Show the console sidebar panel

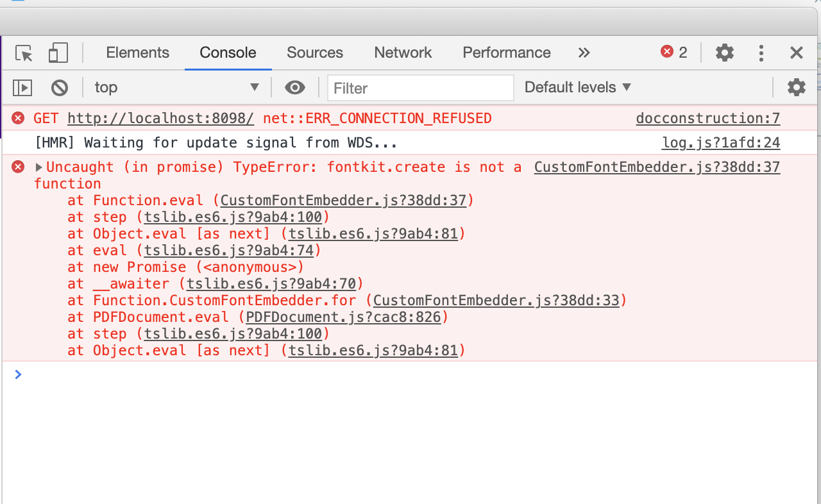pyautogui.click(x=22, y=87)
